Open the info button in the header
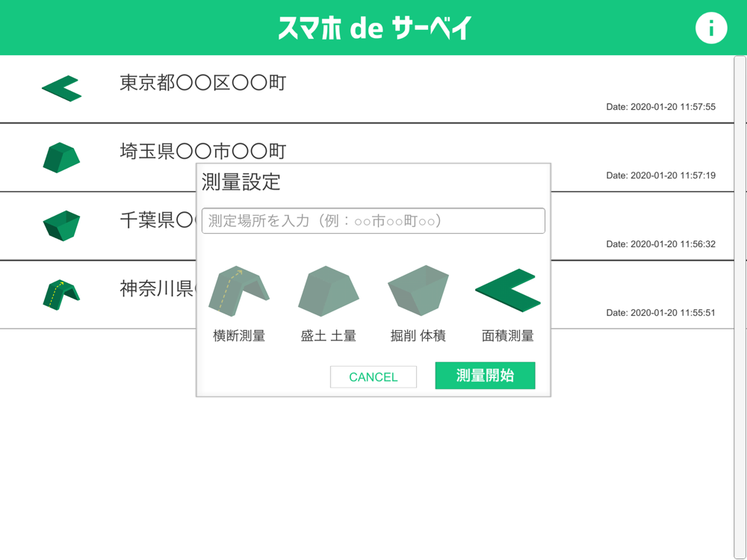 click(711, 28)
